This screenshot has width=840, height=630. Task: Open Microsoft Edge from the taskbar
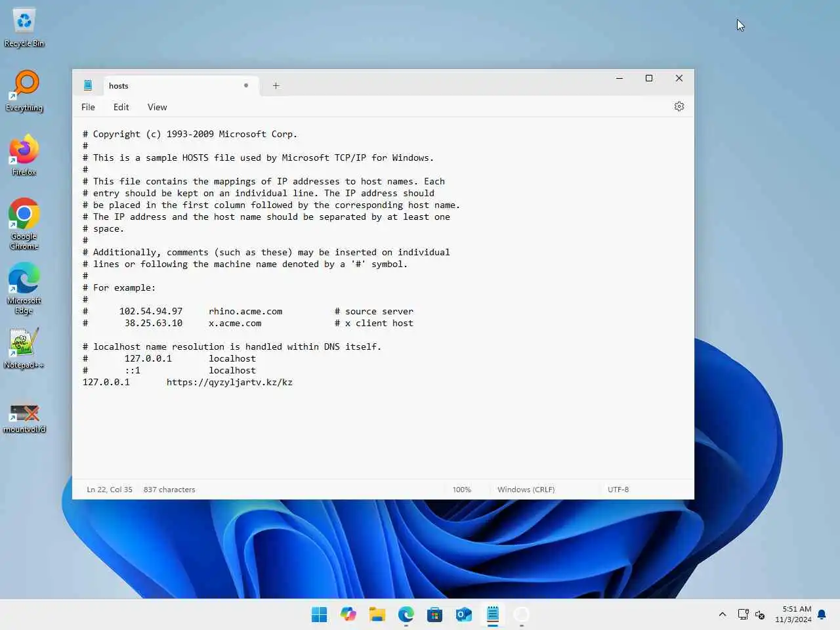(x=406, y=614)
